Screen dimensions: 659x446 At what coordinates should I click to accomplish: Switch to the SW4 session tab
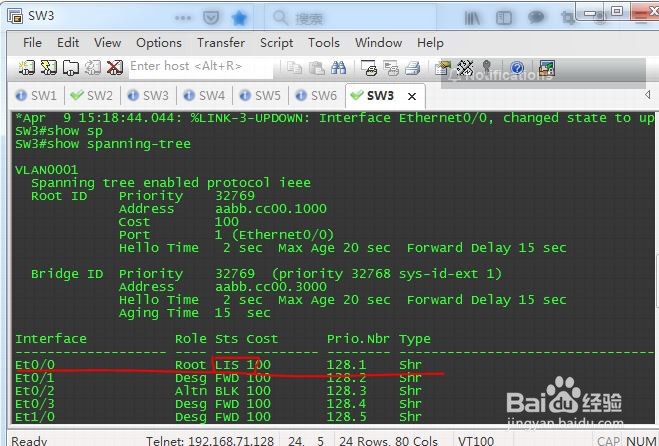point(205,95)
